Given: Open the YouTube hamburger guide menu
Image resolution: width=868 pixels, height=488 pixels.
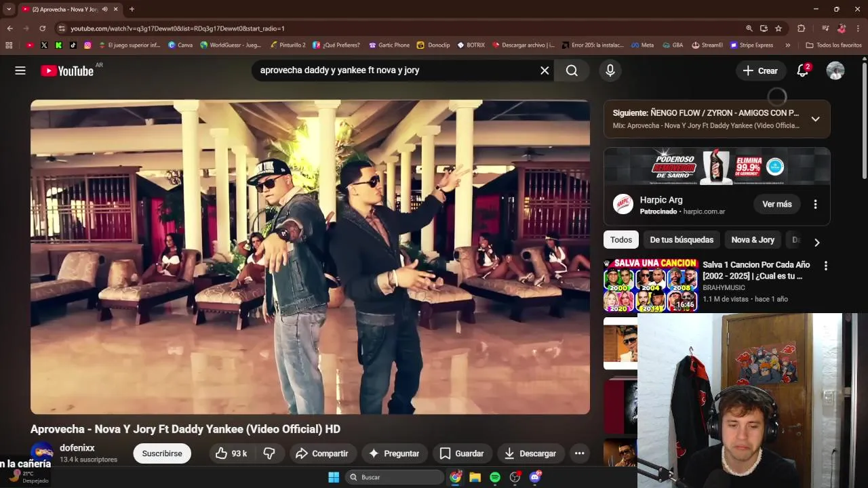Looking at the screenshot, I should tap(20, 70).
